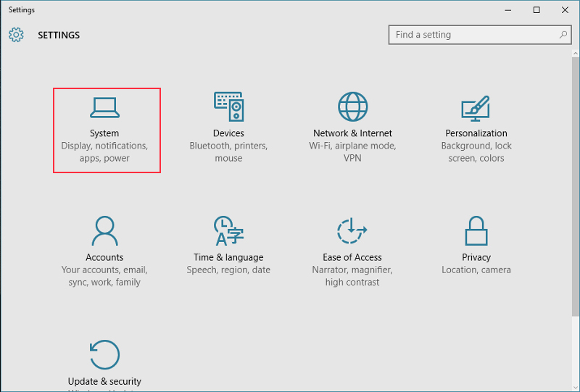Open the Update & security refresh icon
The image size is (580, 392).
[x=104, y=354]
